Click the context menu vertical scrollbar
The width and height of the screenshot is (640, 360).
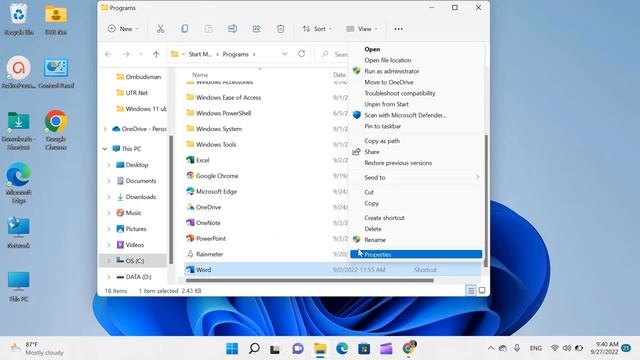coord(486,201)
